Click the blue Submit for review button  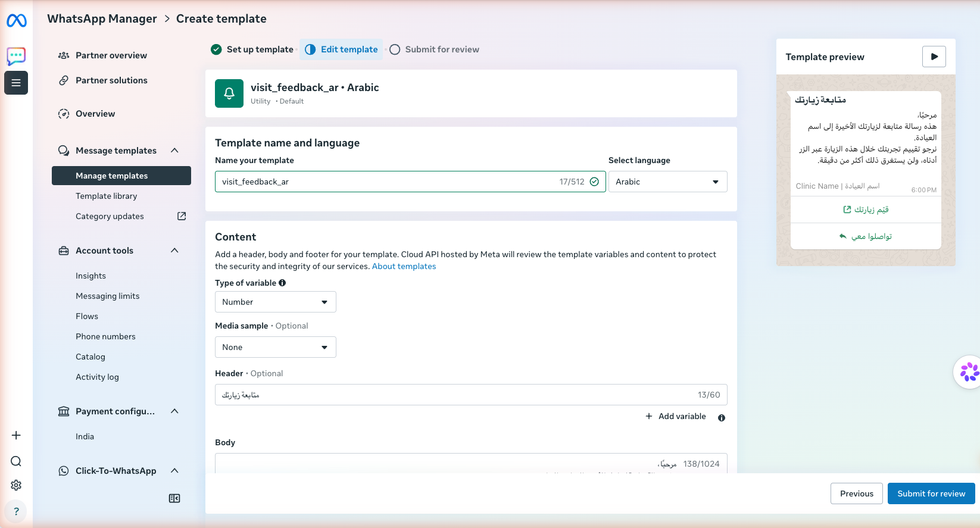tap(931, 493)
